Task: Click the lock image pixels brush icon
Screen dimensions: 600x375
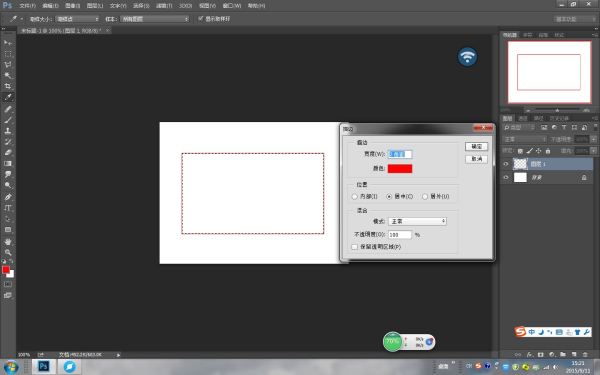Action: click(530, 151)
